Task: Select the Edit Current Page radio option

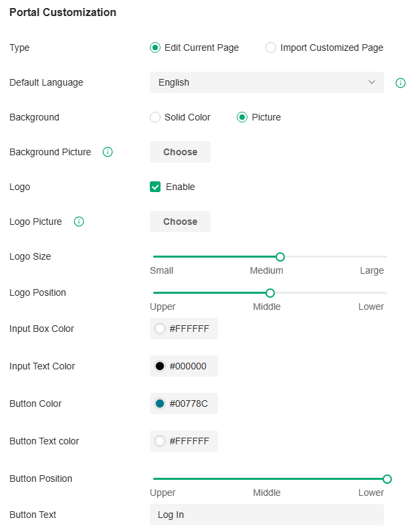Action: pos(155,48)
